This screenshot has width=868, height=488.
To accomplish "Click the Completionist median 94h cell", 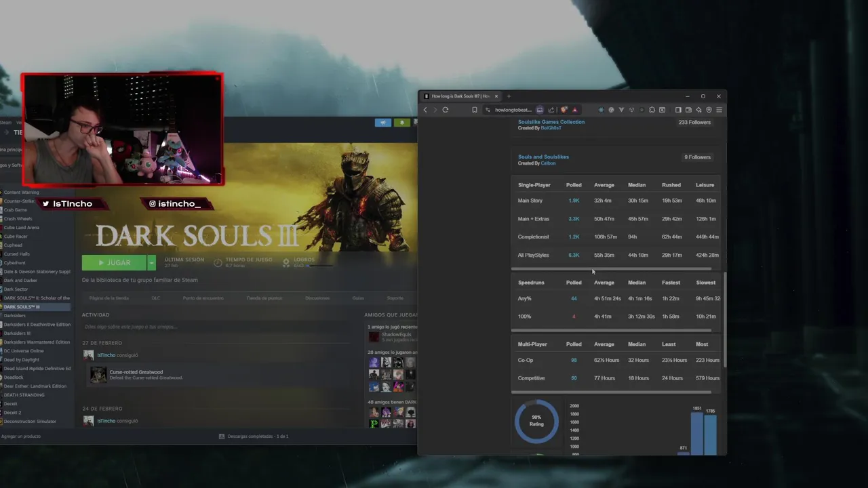I will pos(633,237).
